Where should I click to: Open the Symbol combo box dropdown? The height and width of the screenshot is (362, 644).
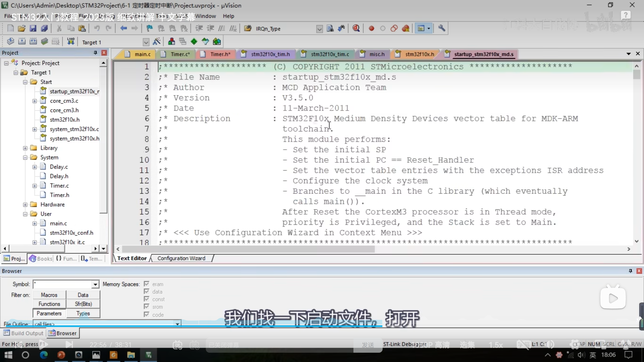click(95, 284)
